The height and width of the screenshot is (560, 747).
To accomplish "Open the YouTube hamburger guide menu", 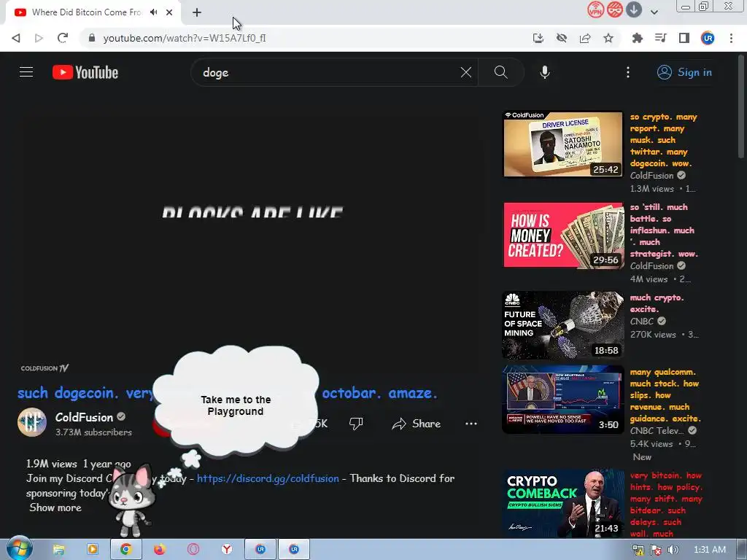I will (26, 72).
